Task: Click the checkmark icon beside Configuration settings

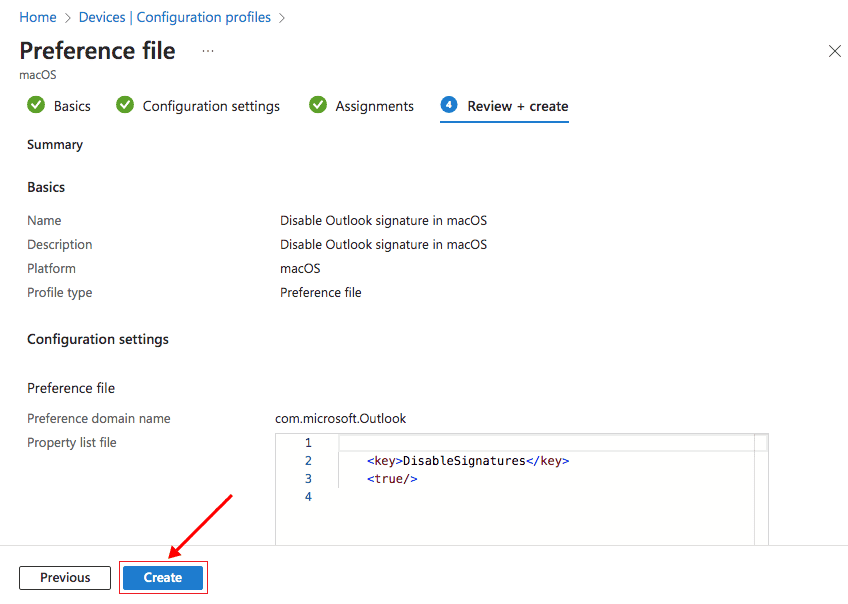Action: (x=125, y=105)
